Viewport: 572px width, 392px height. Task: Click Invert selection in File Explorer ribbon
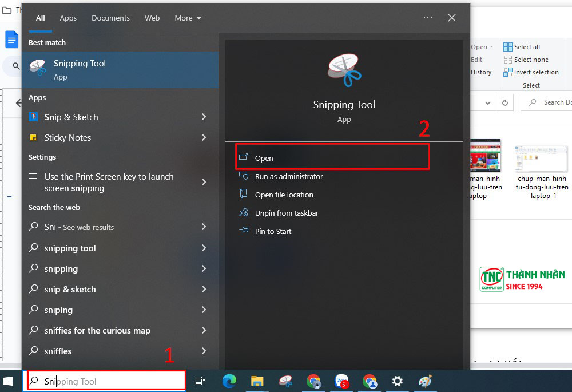[531, 72]
